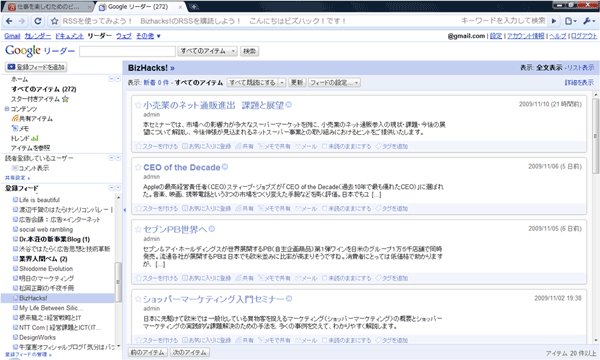Star the ショッパーマーケティング入門セミナー article title
600x360 pixels.
(138, 299)
